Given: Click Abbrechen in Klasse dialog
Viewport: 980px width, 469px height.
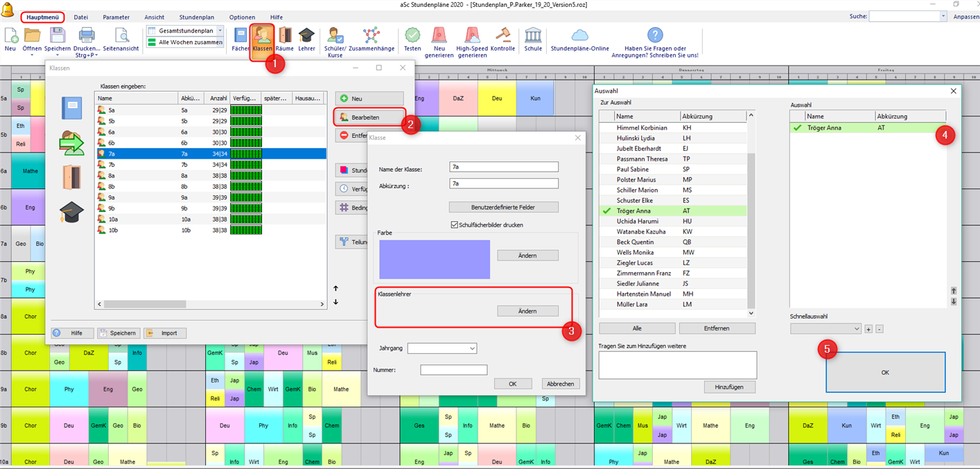Looking at the screenshot, I should tap(560, 384).
